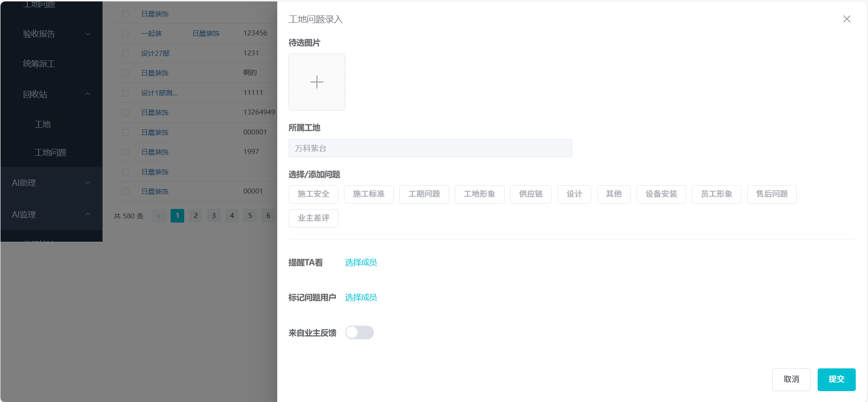Expand the 验收报告 sidebar menu
The image size is (868, 402).
51,34
